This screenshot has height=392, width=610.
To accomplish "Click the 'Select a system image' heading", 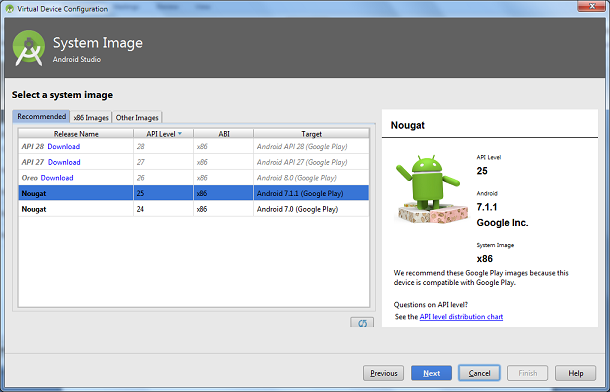I will pos(62,95).
